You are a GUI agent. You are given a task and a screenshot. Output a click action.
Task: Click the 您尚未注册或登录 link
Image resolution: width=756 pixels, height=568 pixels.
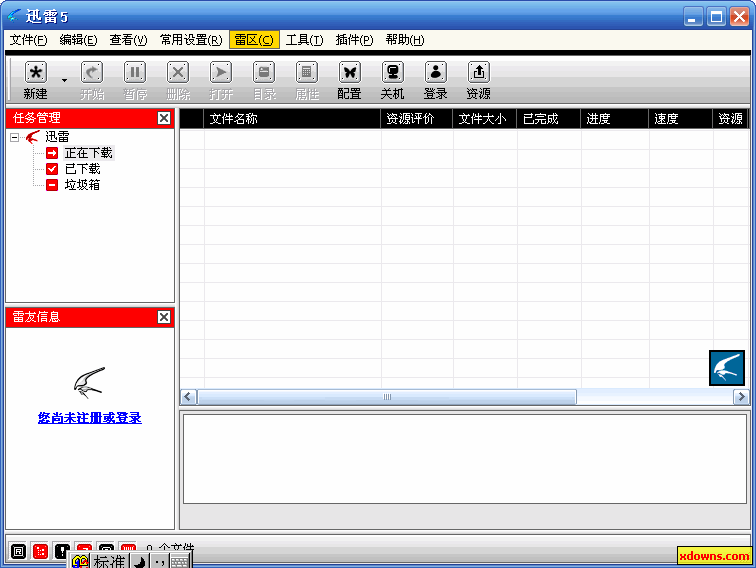(x=90, y=418)
